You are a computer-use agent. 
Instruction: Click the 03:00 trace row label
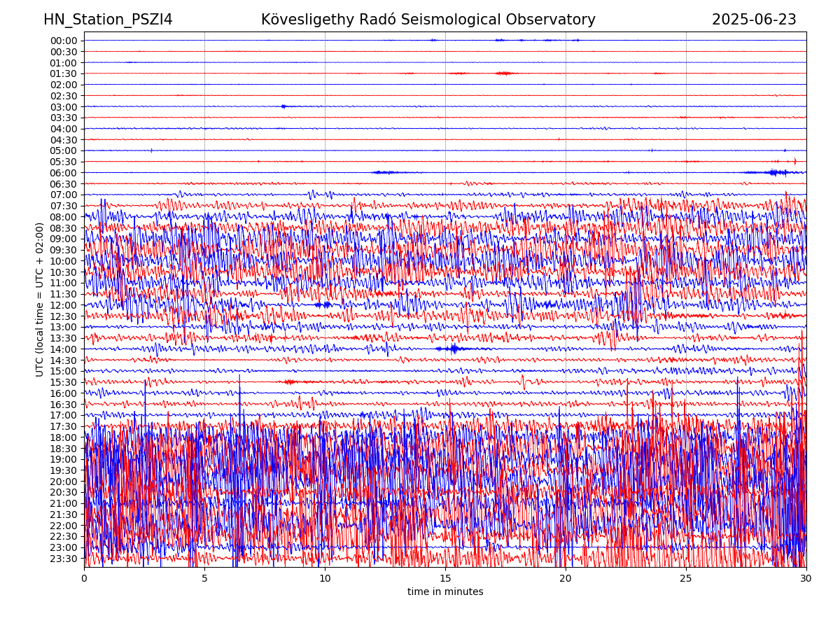point(64,106)
